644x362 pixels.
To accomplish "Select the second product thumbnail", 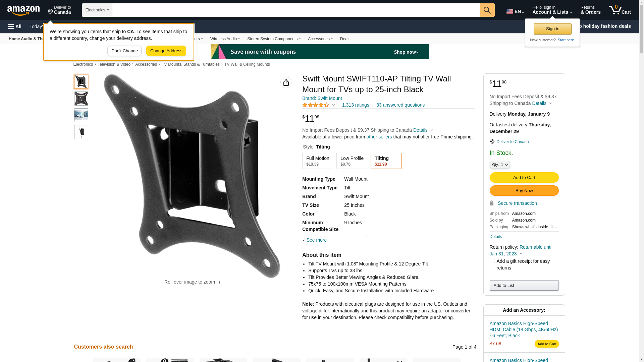I will [x=81, y=99].
